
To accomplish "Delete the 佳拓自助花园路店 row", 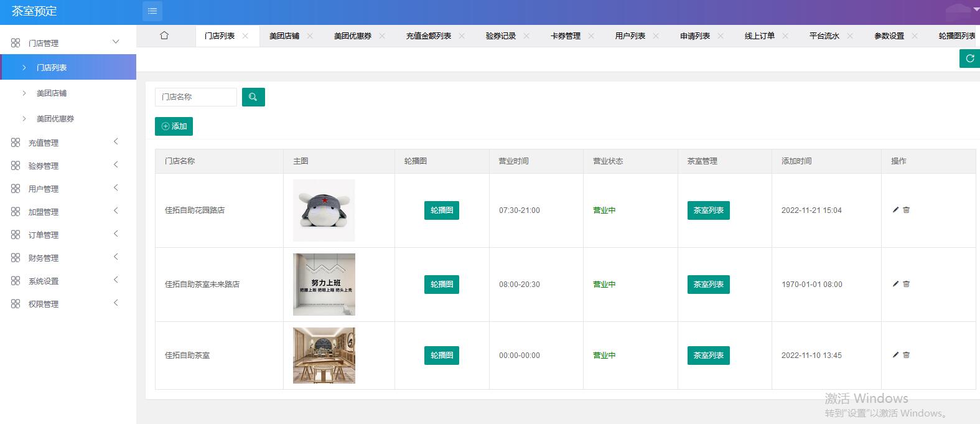I will 907,210.
